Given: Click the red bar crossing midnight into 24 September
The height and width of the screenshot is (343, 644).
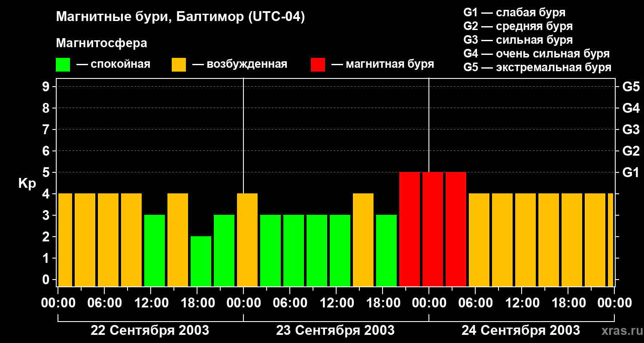Looking at the screenshot, I should 433,229.
